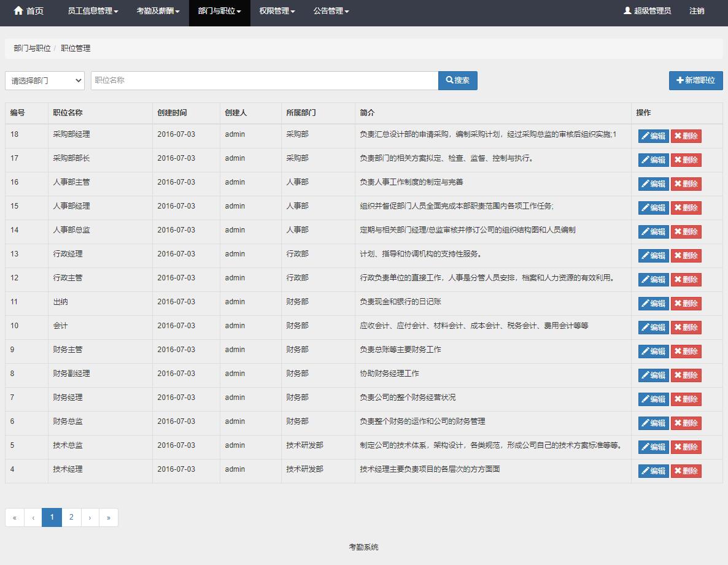Click 注销 to log out
Image resolution: width=728 pixels, height=565 pixels.
coord(697,10)
